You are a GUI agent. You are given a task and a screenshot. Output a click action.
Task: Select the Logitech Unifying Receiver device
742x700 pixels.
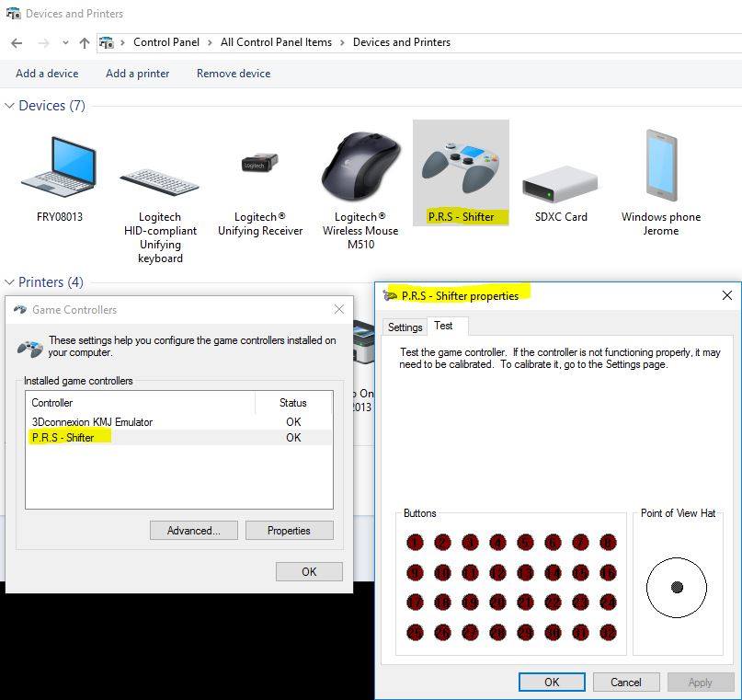tap(260, 163)
